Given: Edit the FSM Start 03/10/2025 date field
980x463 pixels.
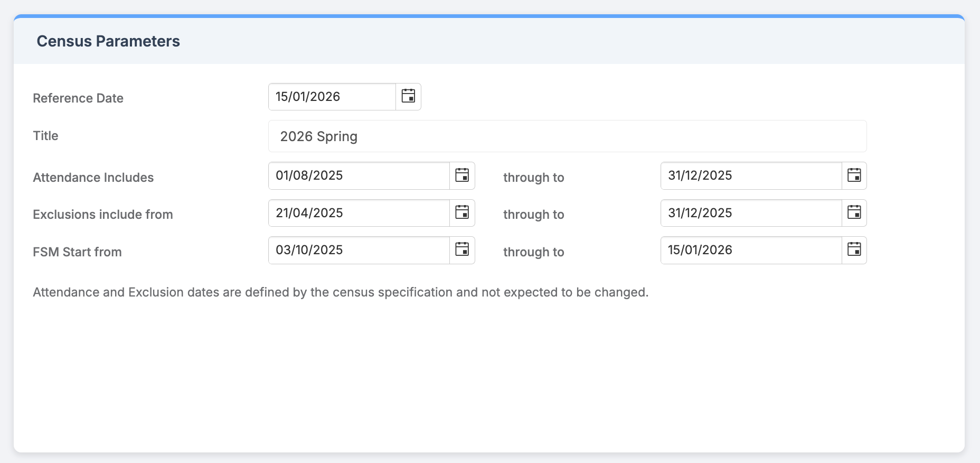Looking at the screenshot, I should [x=359, y=250].
